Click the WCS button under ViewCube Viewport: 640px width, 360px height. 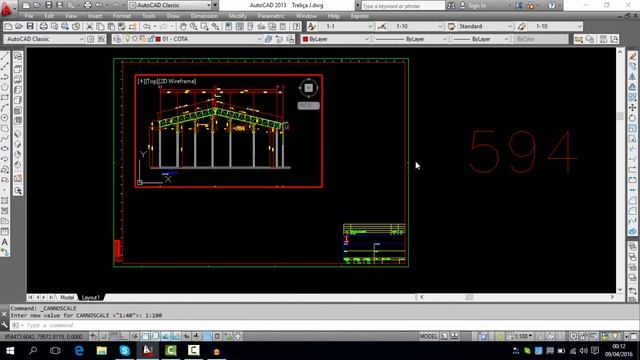coord(309,106)
